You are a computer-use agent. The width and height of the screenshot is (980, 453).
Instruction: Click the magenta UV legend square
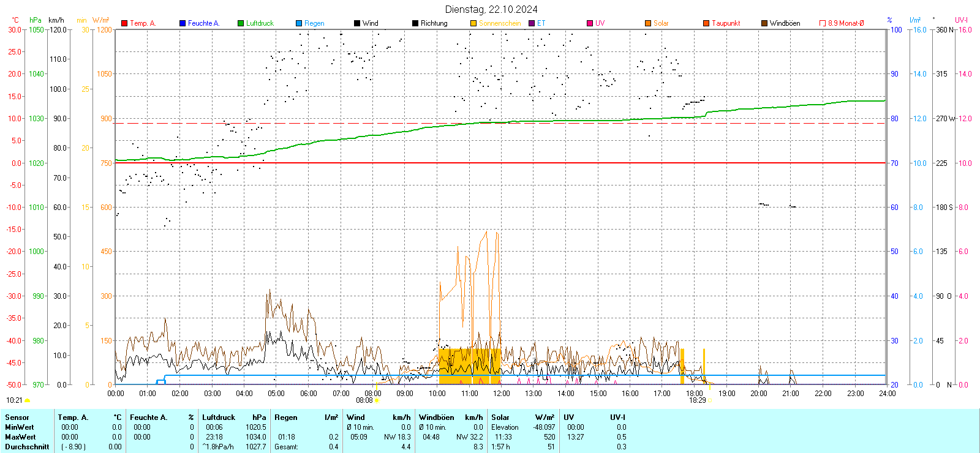(590, 23)
